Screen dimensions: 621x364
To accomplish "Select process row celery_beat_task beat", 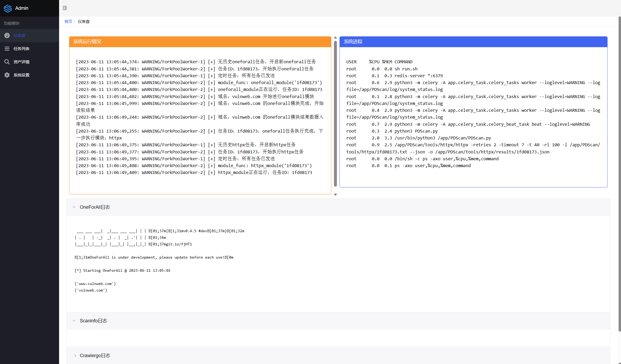I will (x=468, y=124).
